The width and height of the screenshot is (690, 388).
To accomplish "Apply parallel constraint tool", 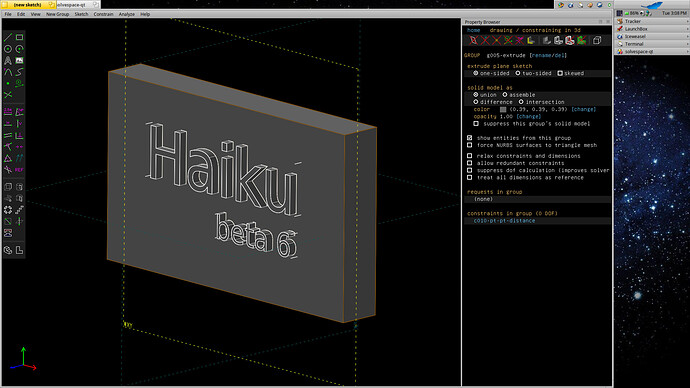I will click(x=8, y=135).
